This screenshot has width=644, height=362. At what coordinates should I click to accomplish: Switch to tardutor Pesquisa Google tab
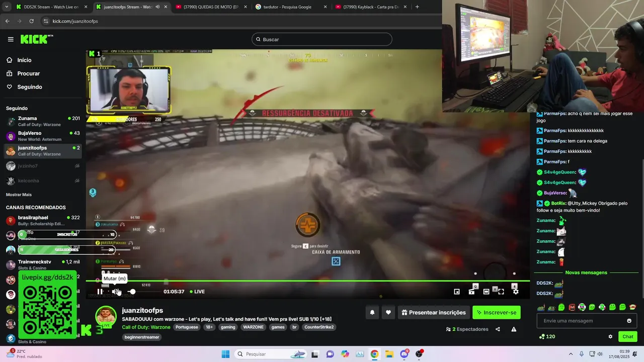pyautogui.click(x=291, y=7)
